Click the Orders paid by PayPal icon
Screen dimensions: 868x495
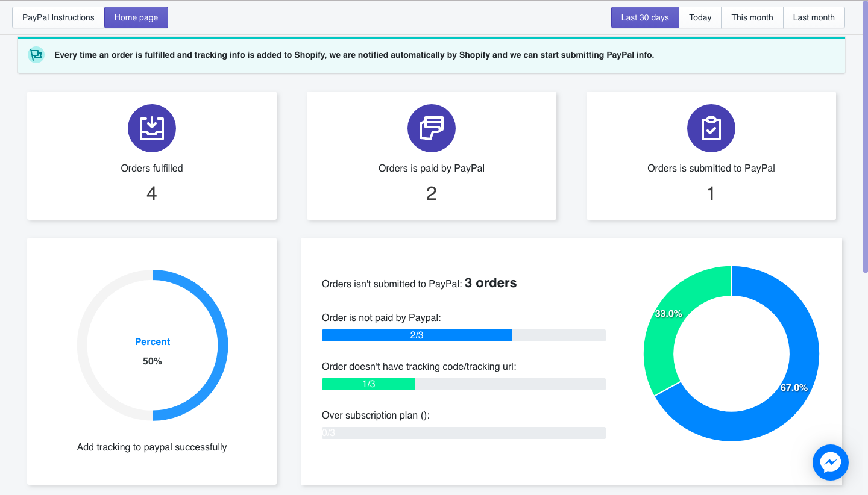pyautogui.click(x=432, y=128)
